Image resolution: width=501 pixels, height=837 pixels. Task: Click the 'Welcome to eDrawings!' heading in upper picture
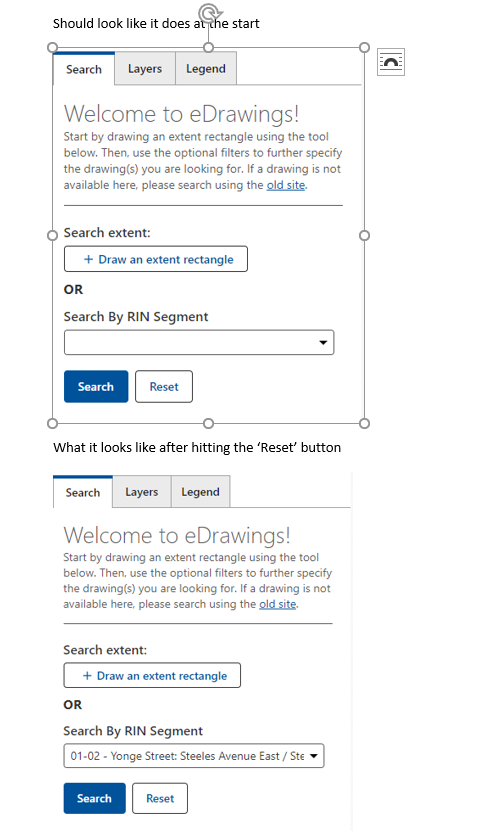click(x=181, y=114)
